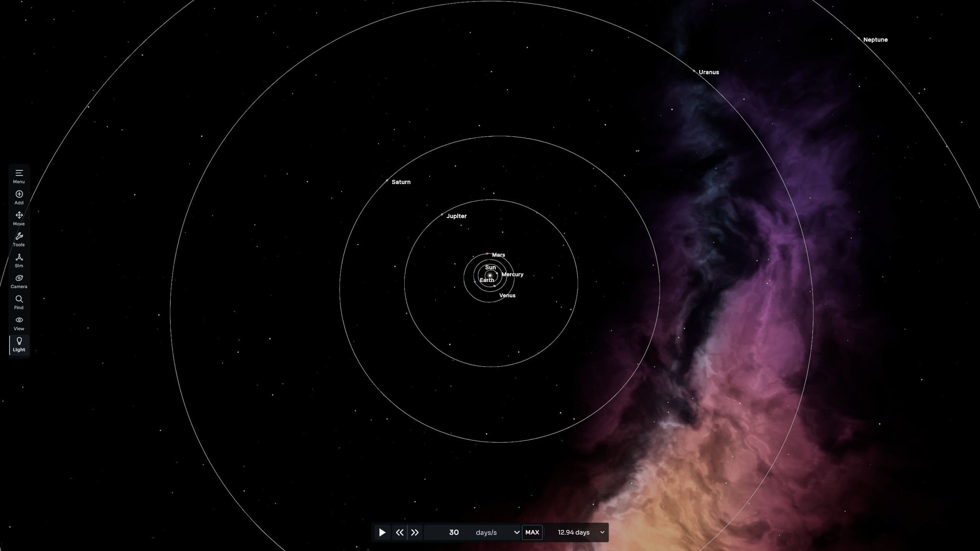Speed up simulation with fast-forward arrows
Viewport: 980px width, 551px height.
coord(415,532)
